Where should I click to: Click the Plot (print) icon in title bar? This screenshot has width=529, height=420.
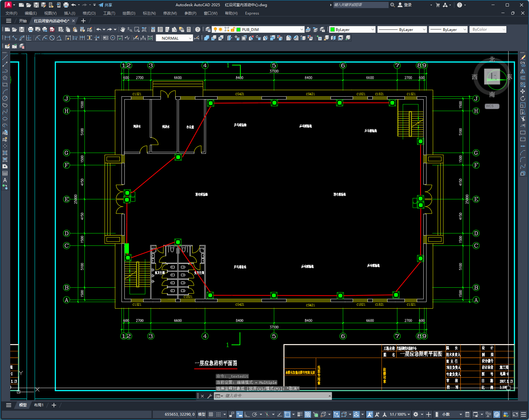point(66,5)
